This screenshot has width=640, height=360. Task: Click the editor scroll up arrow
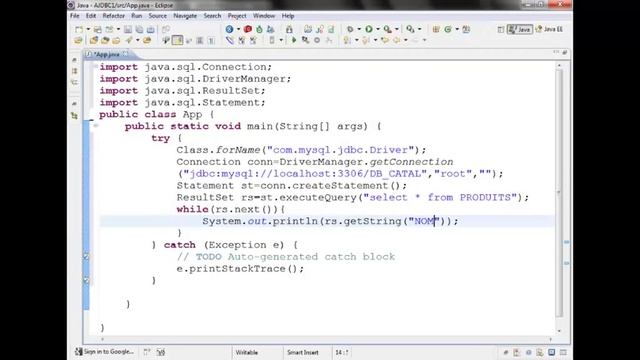click(x=559, y=65)
